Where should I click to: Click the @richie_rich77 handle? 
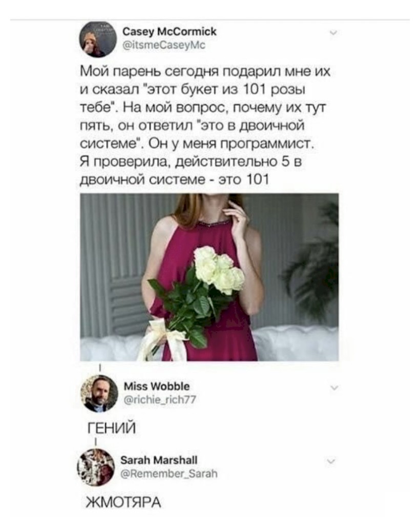coord(160,400)
